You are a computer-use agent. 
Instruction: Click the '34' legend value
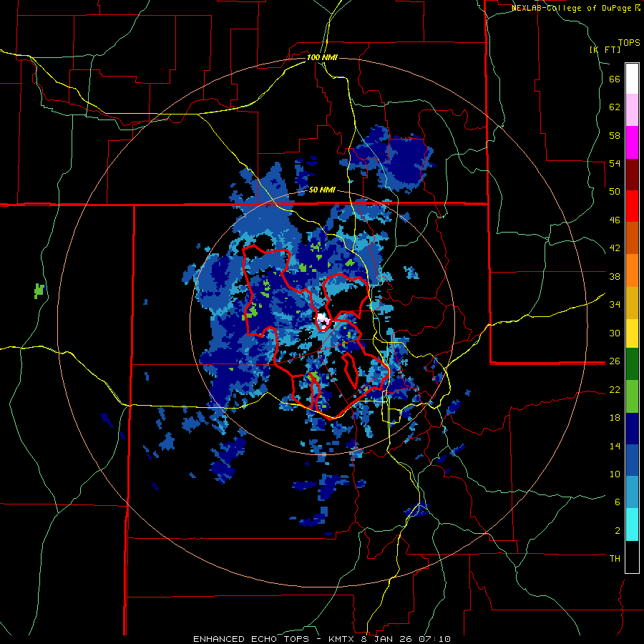[x=615, y=304]
